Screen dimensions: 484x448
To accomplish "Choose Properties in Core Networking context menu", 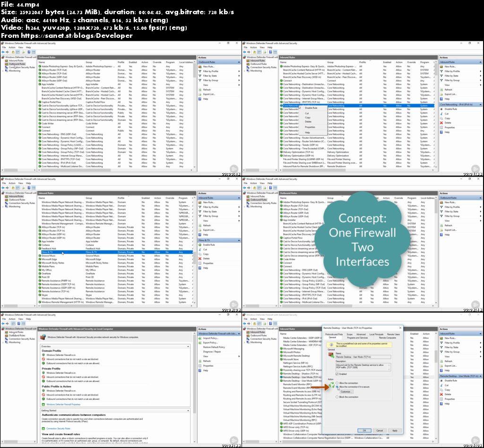I will 310,127.
